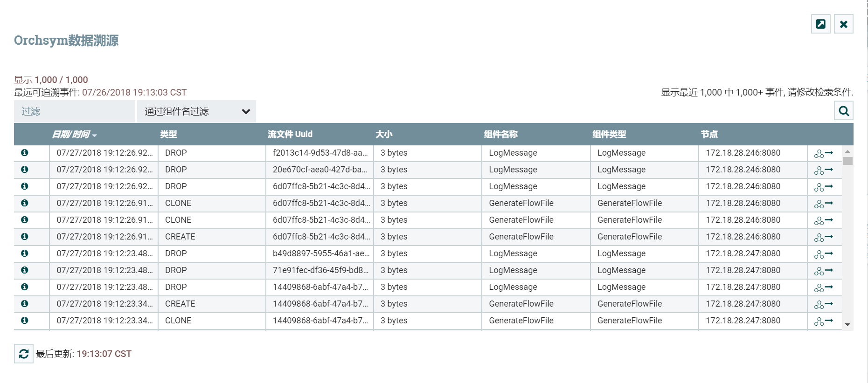Go to lineage of last CLONE row
868x383 pixels.
click(823, 321)
